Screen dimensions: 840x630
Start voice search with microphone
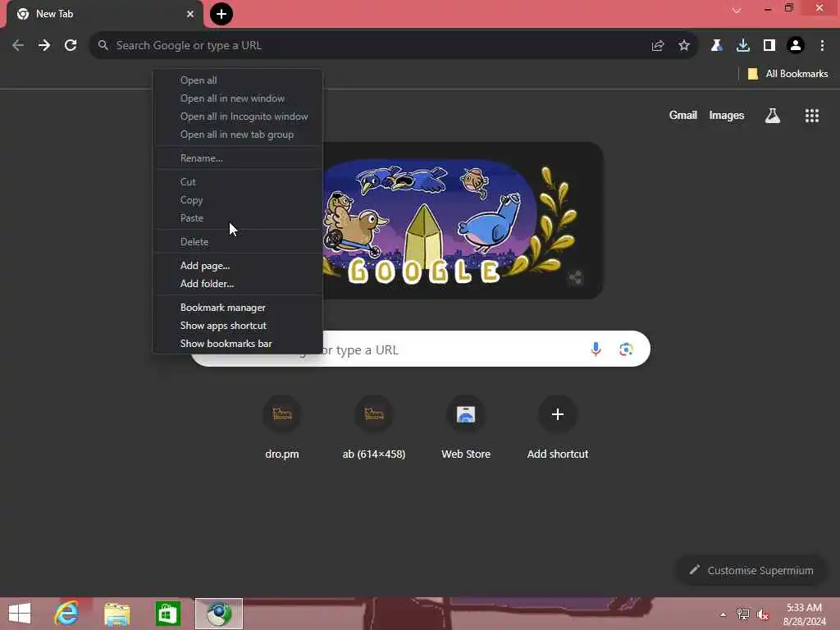click(596, 349)
